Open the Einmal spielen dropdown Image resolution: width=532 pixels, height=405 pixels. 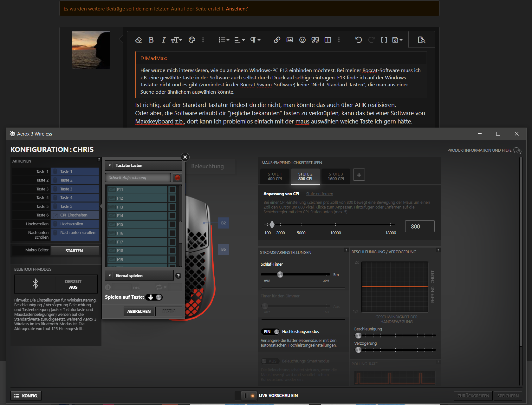point(139,276)
